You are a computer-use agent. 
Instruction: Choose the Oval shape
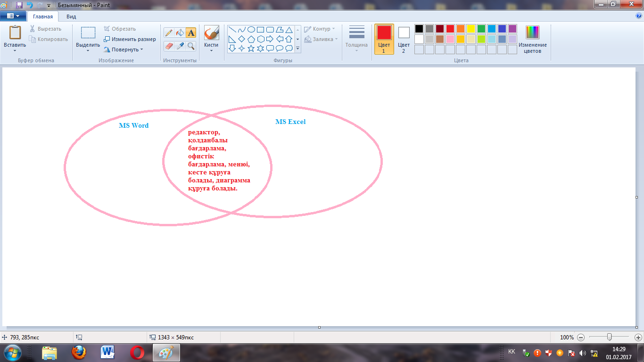251,29
